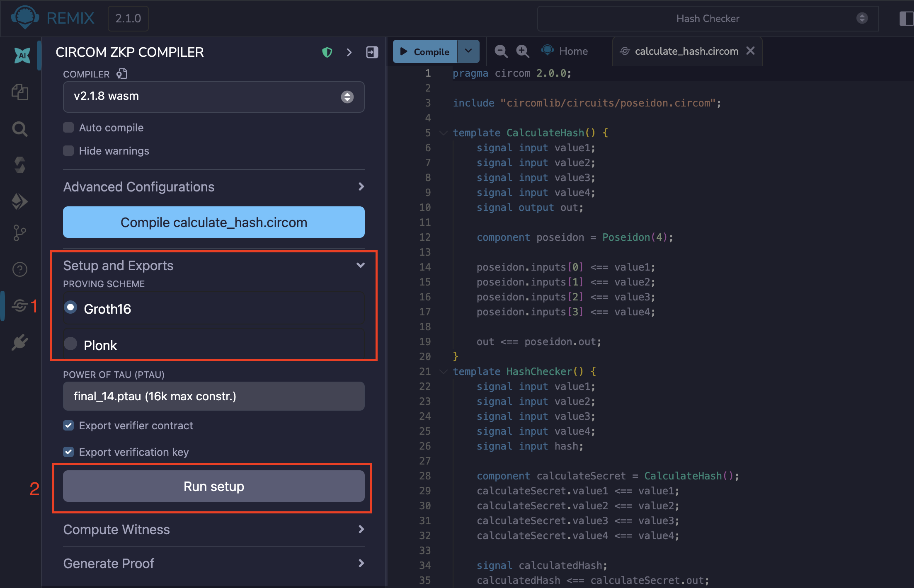The image size is (914, 588).
Task: Select the Groth16 proving scheme
Action: tap(70, 307)
